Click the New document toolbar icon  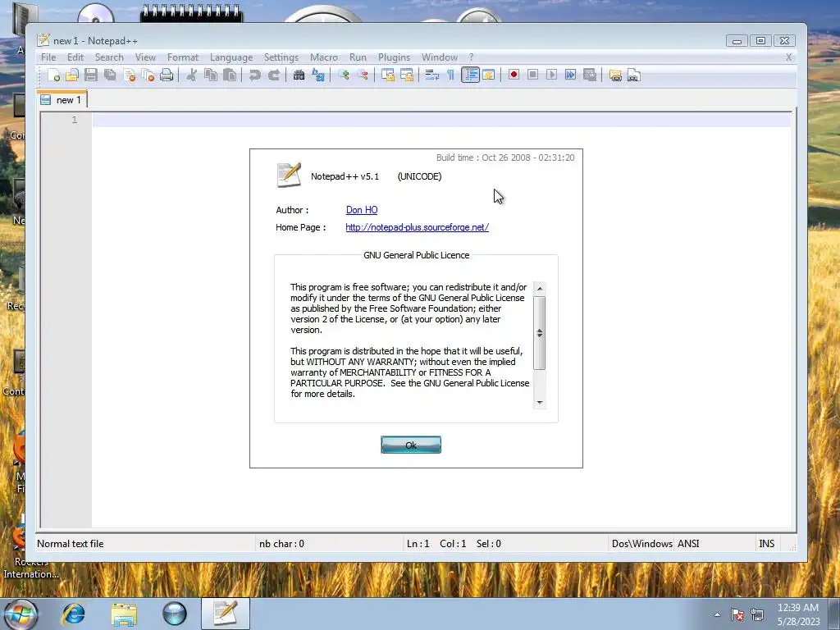pos(53,75)
